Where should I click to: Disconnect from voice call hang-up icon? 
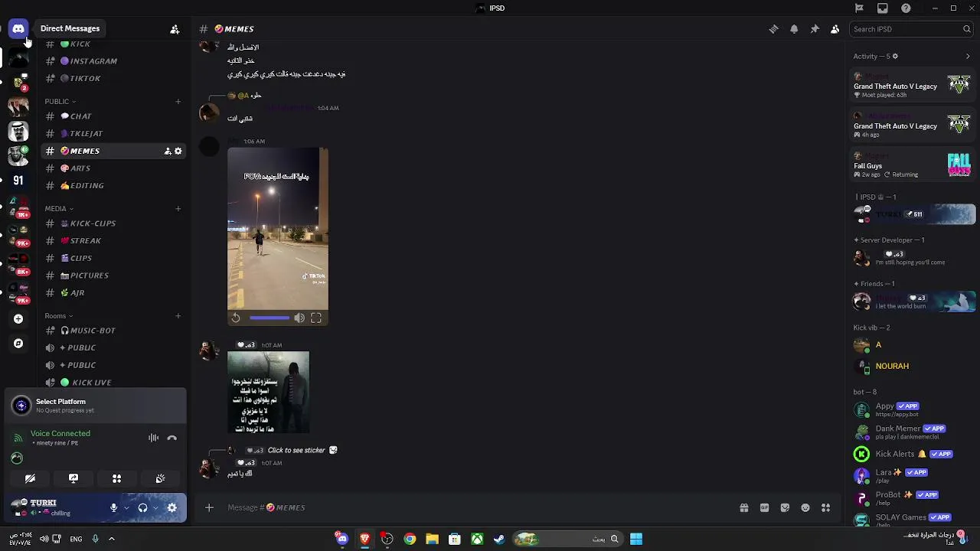[171, 438]
